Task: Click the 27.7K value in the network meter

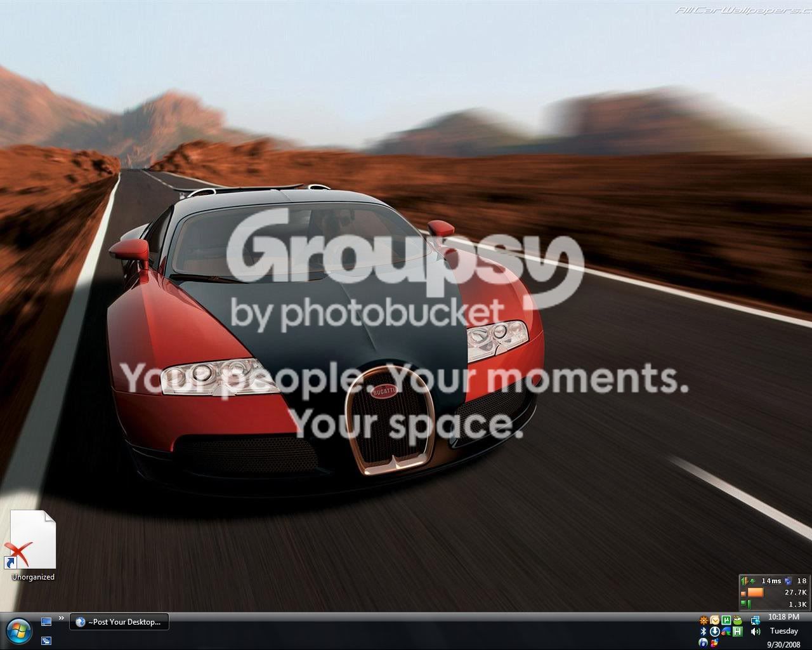Action: 796,592
